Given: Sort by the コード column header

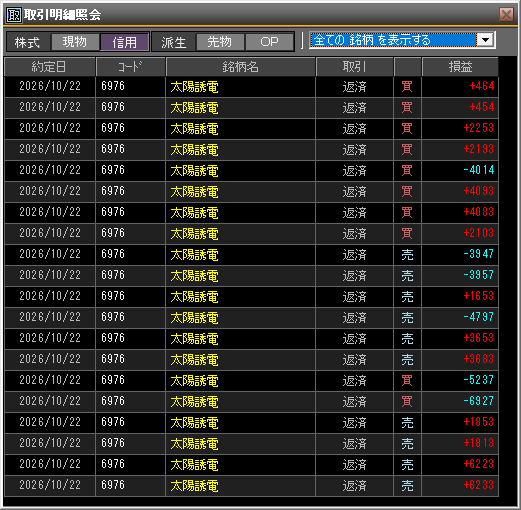Looking at the screenshot, I should [130, 67].
